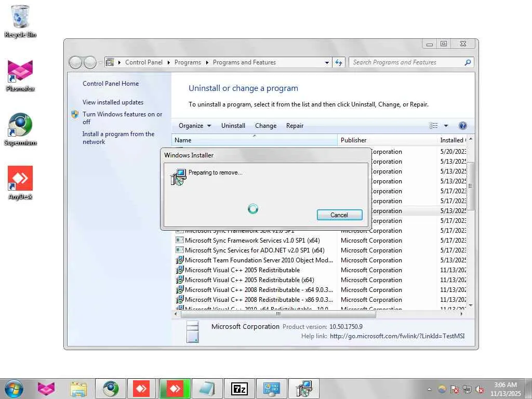
Task: Open Windows Explorer from the taskbar
Action: (78, 389)
